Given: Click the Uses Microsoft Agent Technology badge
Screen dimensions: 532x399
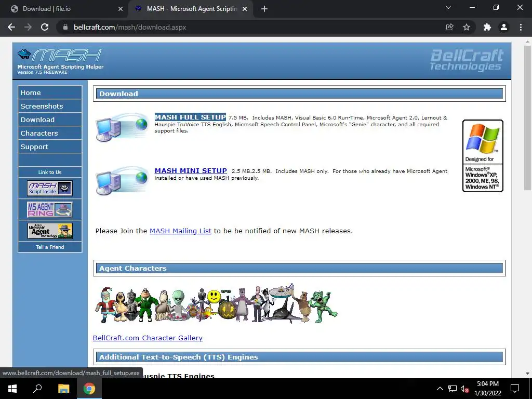Looking at the screenshot, I should pos(50,231).
